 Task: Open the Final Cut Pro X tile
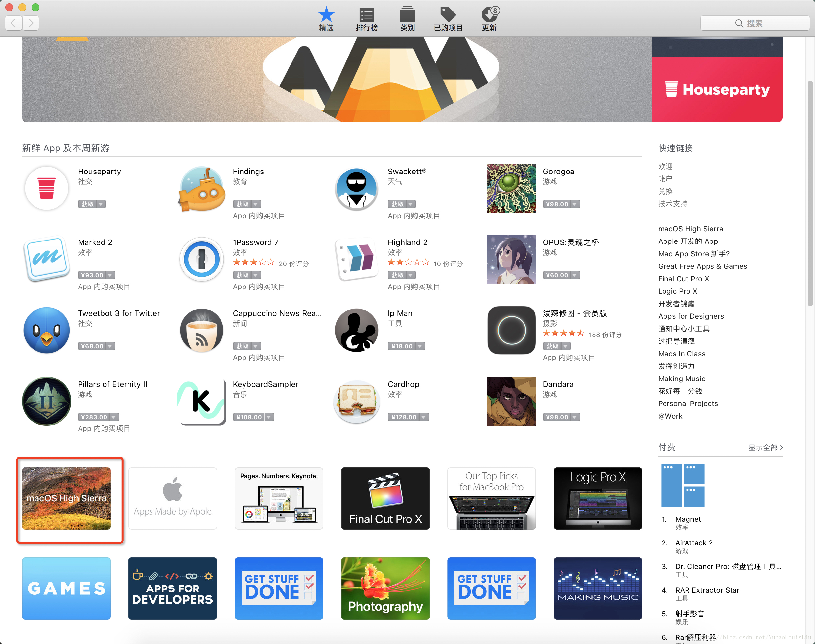click(x=385, y=498)
